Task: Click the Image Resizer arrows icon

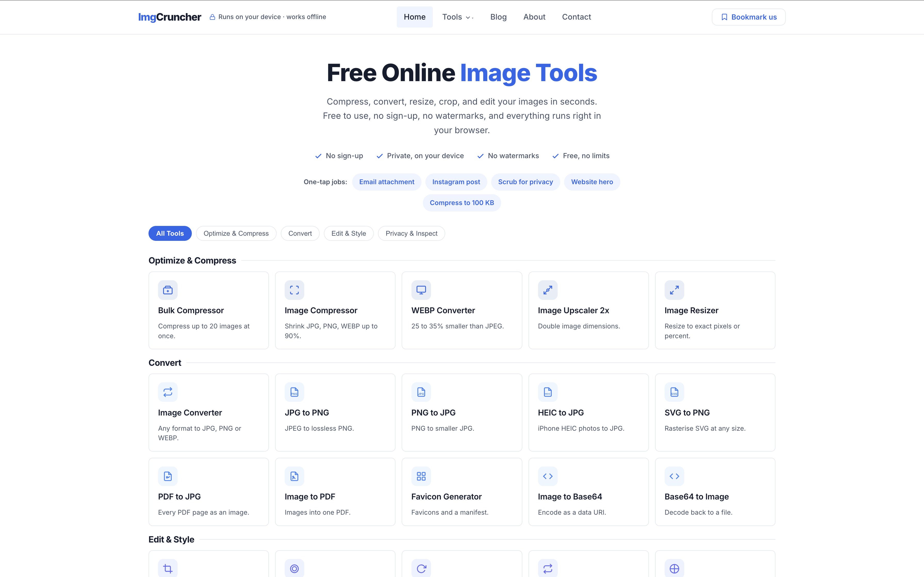Action: point(674,290)
